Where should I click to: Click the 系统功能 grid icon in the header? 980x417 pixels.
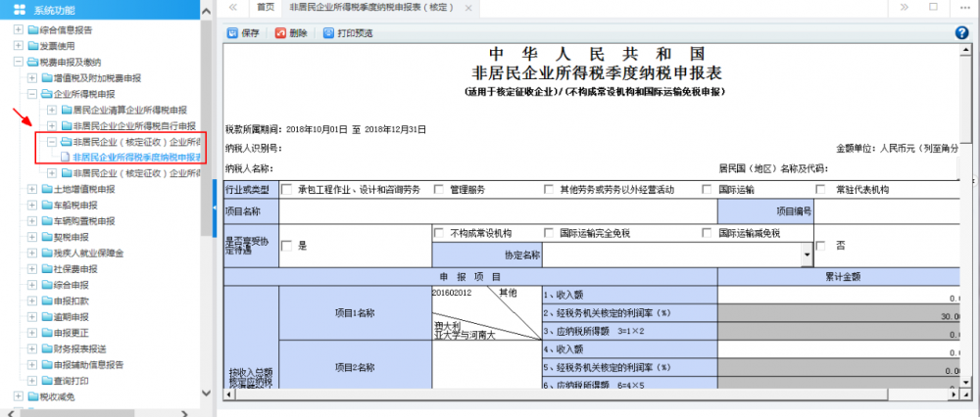[20, 10]
